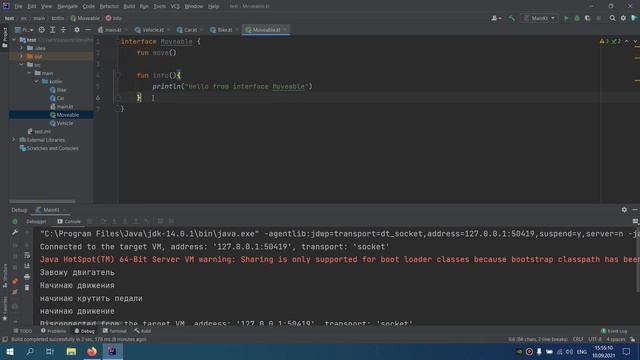Open the Run menu

[144, 7]
